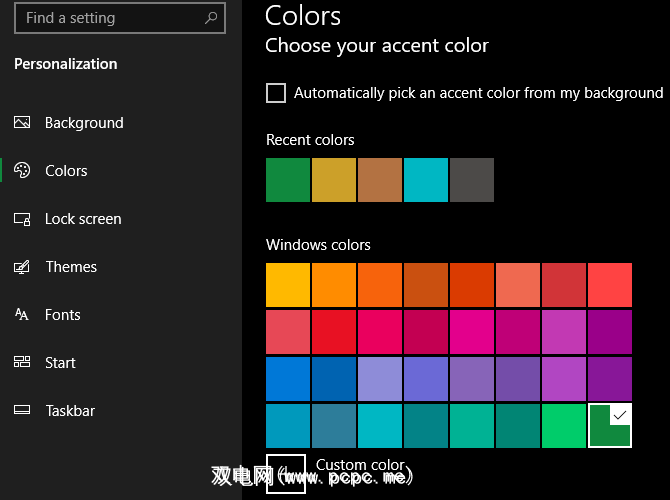Pick the dark gray recent color
Viewport: 670px width, 500px height.
pyautogui.click(x=472, y=180)
